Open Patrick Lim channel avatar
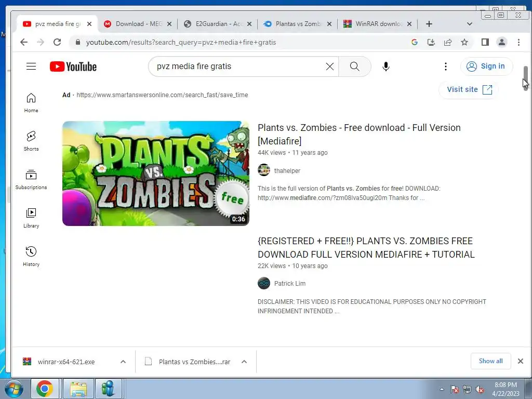532x399 pixels. 263,283
